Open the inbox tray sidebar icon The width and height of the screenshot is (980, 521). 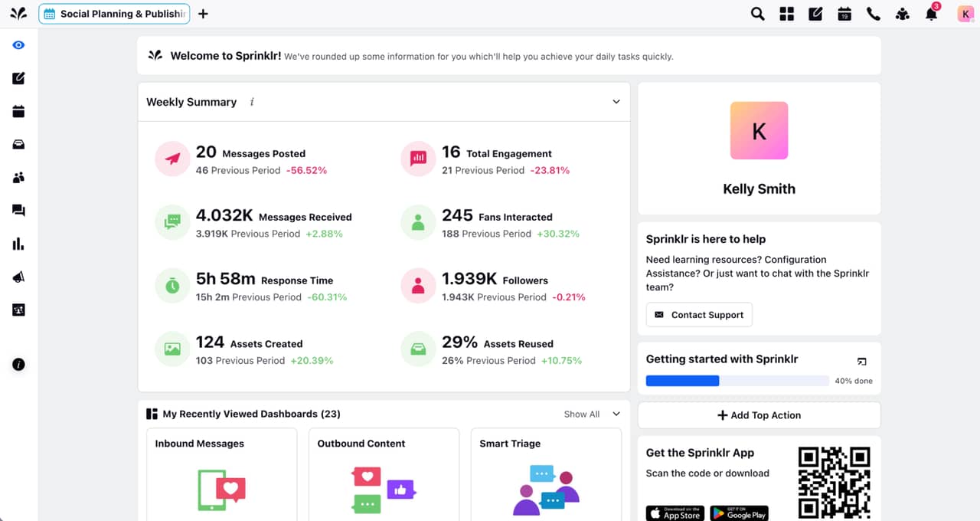[x=18, y=144]
